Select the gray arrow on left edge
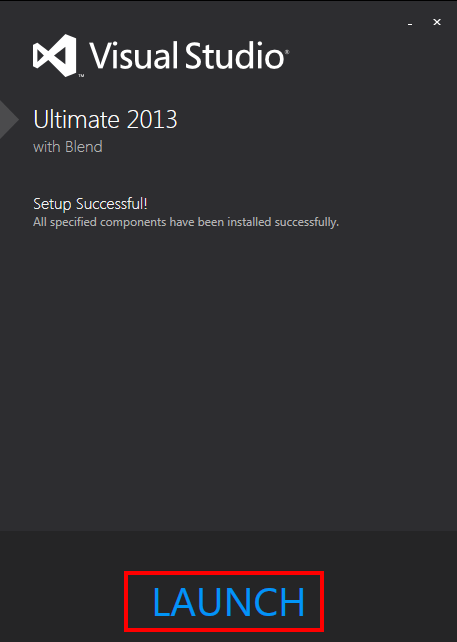 8,120
